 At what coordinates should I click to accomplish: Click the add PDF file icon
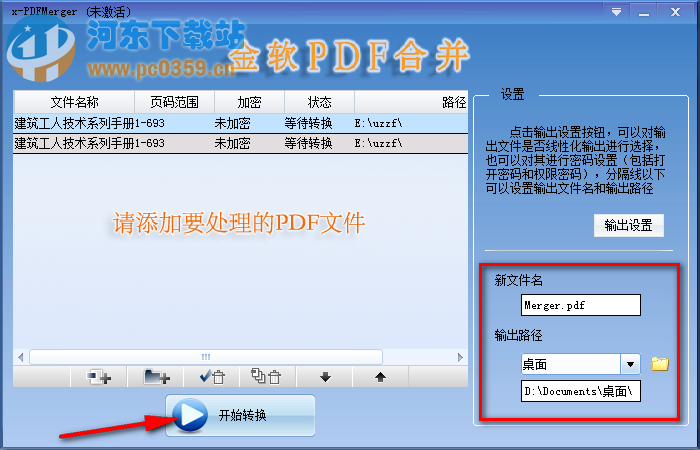(99, 377)
